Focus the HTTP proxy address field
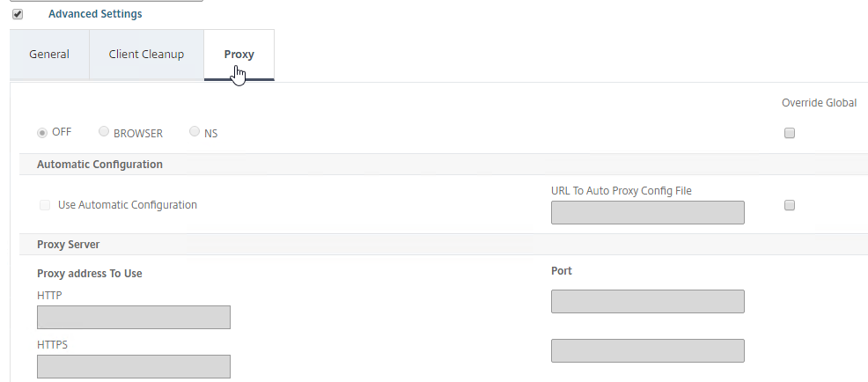 coord(134,317)
